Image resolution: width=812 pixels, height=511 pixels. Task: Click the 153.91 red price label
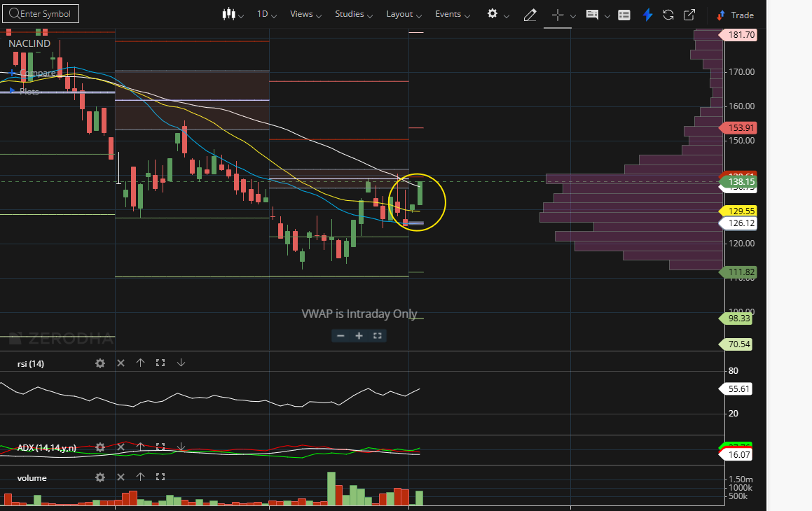point(738,127)
